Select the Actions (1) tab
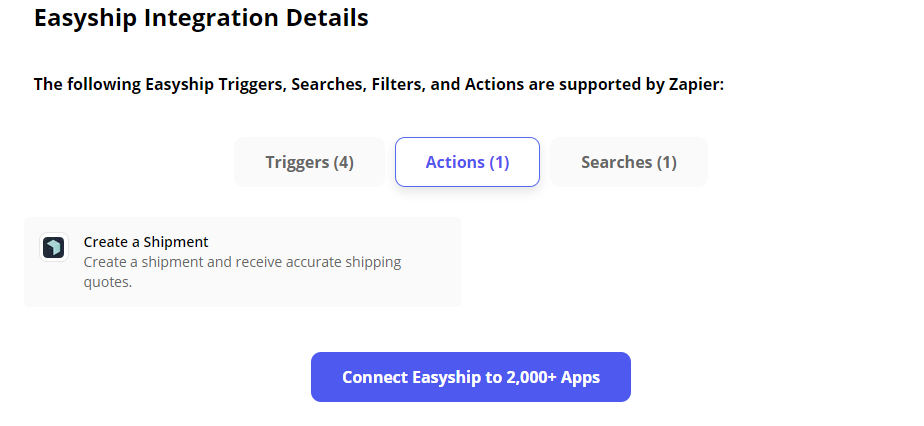 point(467,162)
